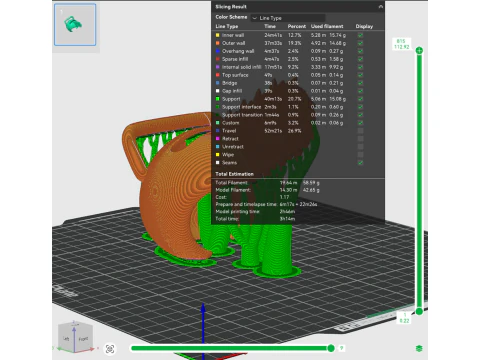480x360 pixels.
Task: Click the Sparse infill red swatch
Action: [218, 59]
